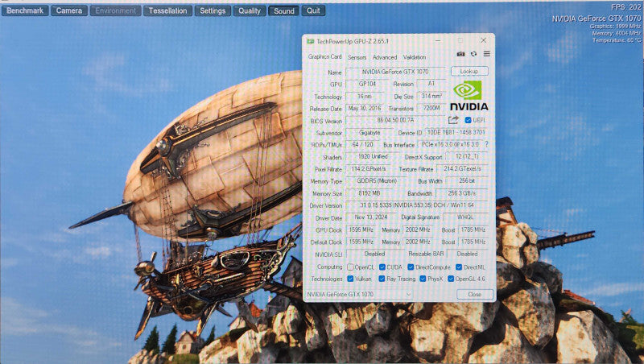Toggle the CUDA checkbox
The image size is (644, 364).
click(x=382, y=267)
